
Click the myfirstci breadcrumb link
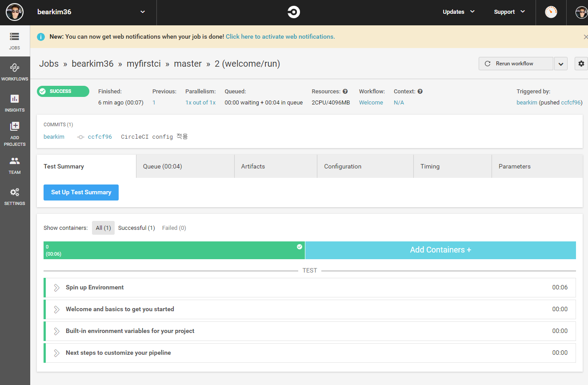(x=144, y=64)
